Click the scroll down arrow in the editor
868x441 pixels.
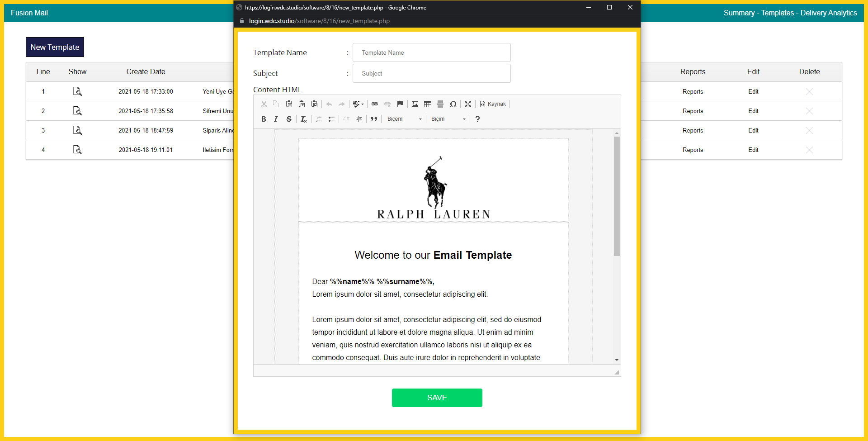pyautogui.click(x=617, y=360)
